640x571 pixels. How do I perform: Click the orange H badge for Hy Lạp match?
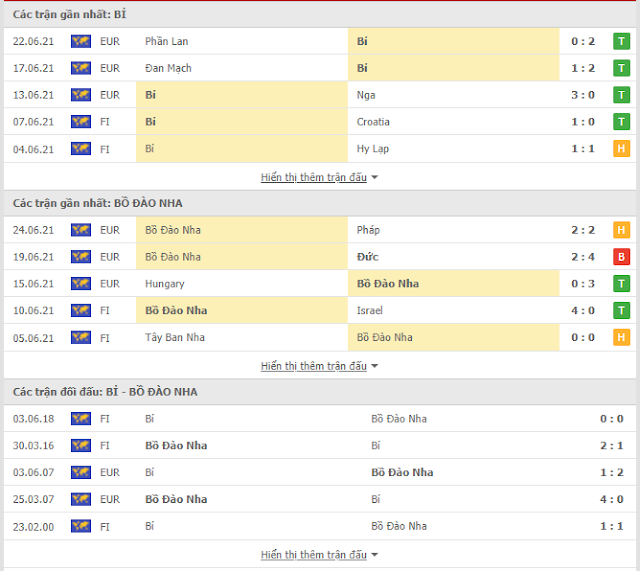coord(621,149)
